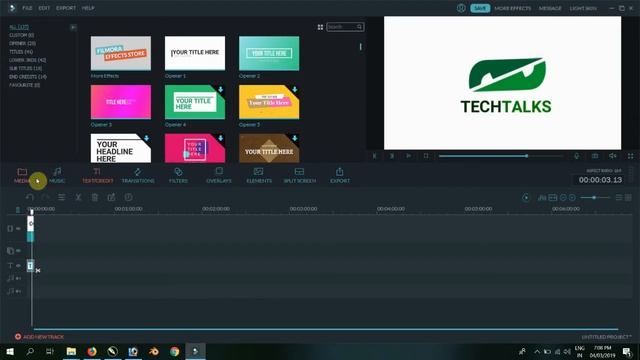
Task: Click the zoom-to-fit timeline icon
Action: pos(553,198)
